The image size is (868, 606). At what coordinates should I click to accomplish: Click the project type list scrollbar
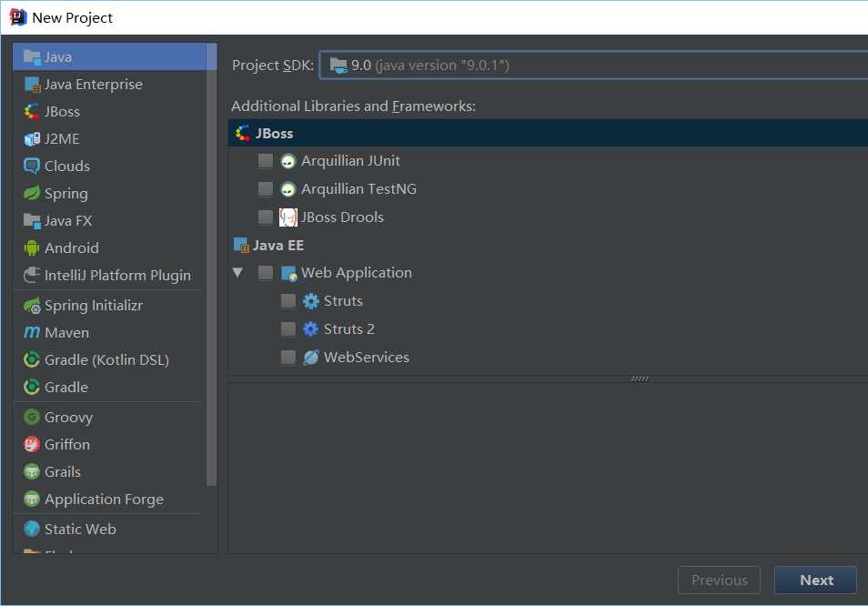[x=211, y=265]
